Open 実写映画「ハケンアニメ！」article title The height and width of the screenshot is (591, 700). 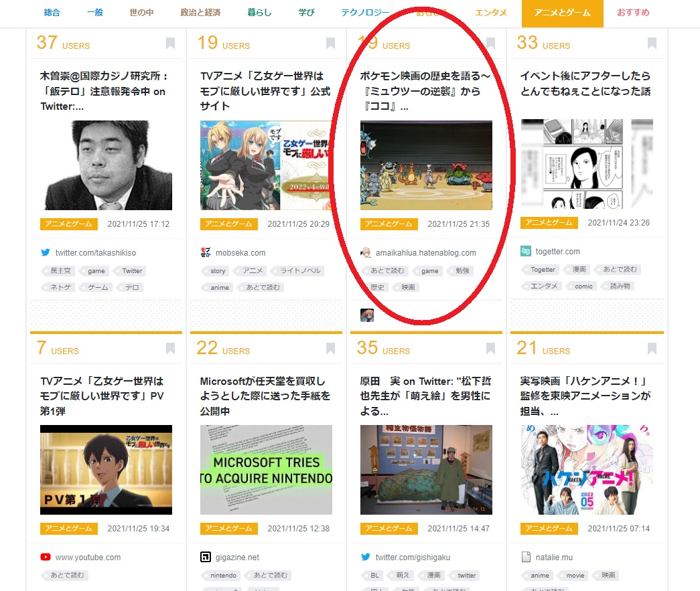(585, 396)
